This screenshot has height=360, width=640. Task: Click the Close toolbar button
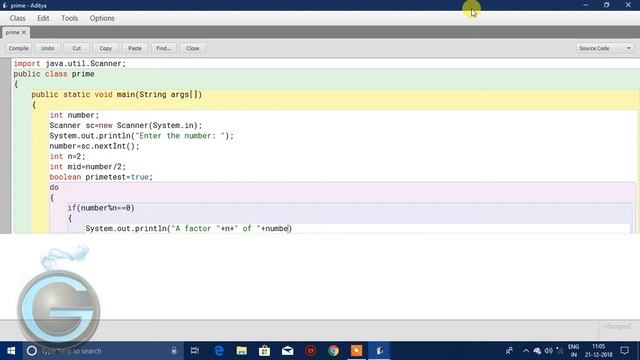[193, 48]
